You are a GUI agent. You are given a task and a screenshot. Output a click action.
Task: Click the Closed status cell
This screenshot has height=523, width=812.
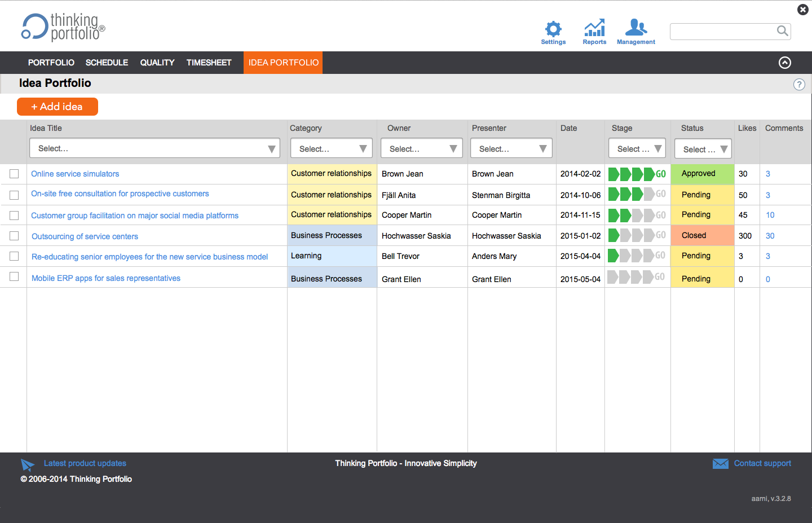[703, 235]
